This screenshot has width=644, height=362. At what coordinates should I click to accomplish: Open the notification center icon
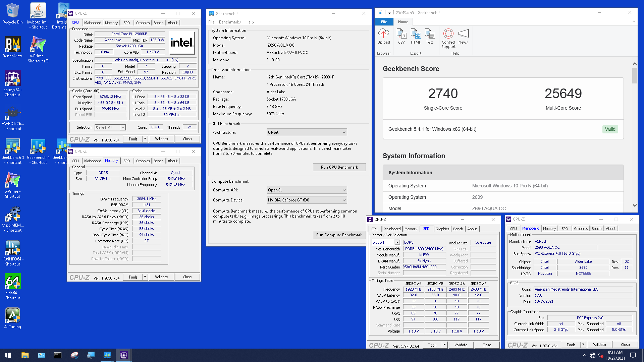tap(633, 355)
